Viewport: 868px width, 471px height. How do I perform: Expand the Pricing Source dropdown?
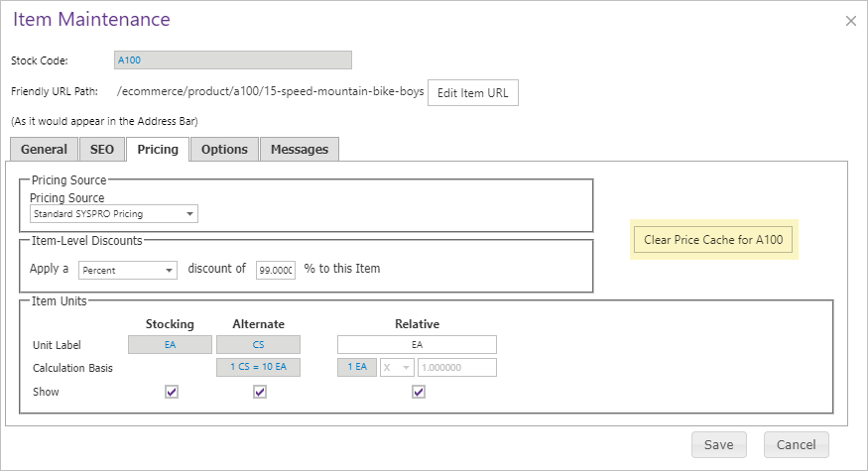click(113, 213)
